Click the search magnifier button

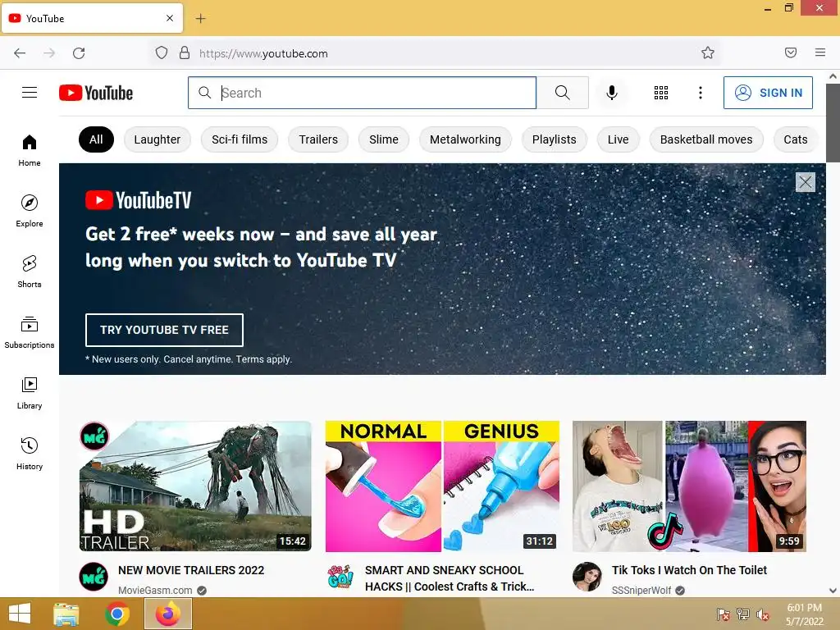(563, 93)
